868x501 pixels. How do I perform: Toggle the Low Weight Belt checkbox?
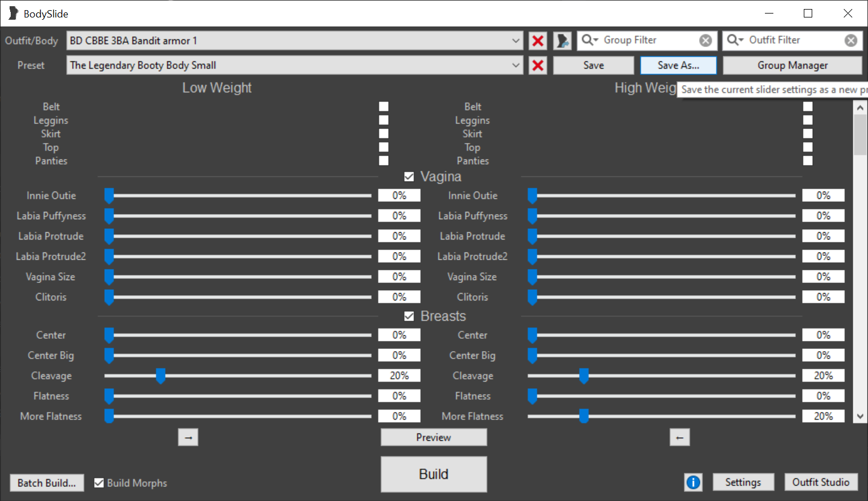tap(384, 107)
